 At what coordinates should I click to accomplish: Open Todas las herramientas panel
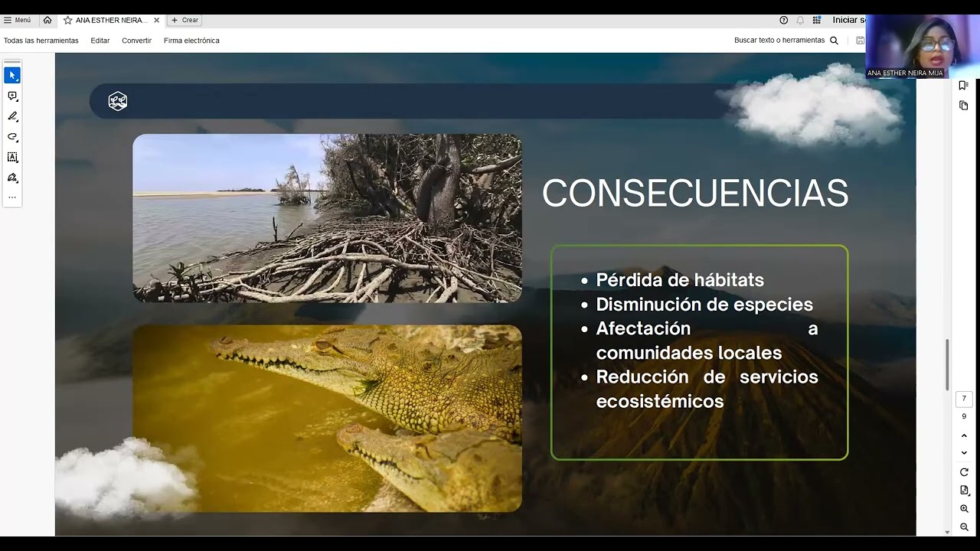(x=41, y=41)
